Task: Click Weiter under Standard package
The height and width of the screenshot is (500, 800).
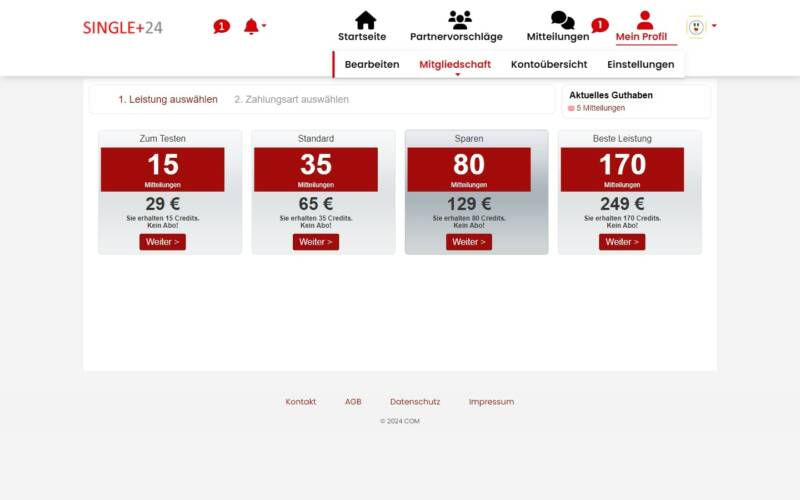Action: click(x=316, y=242)
